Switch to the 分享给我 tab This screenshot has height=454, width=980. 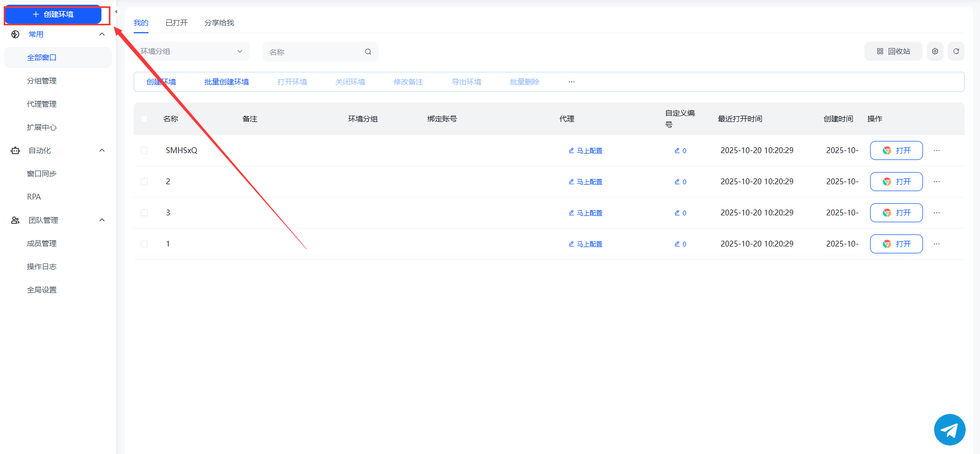(219, 23)
